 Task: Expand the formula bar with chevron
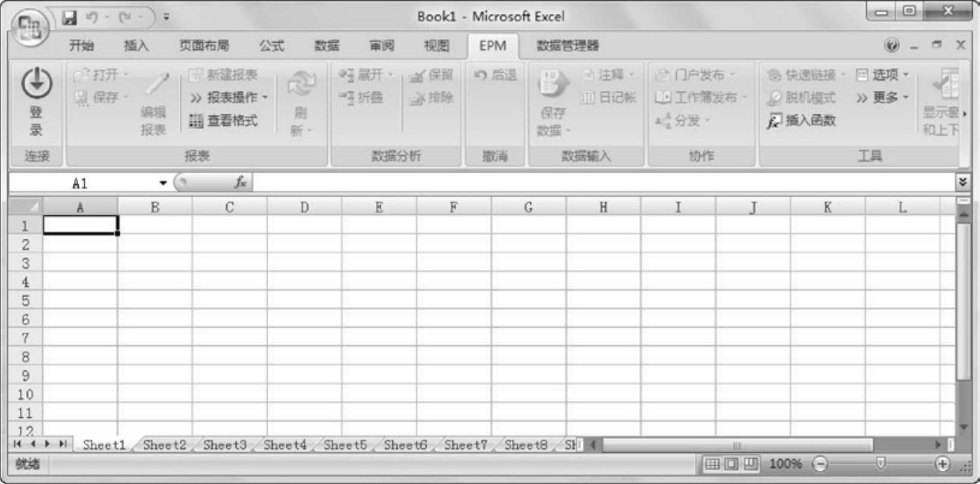(x=963, y=182)
